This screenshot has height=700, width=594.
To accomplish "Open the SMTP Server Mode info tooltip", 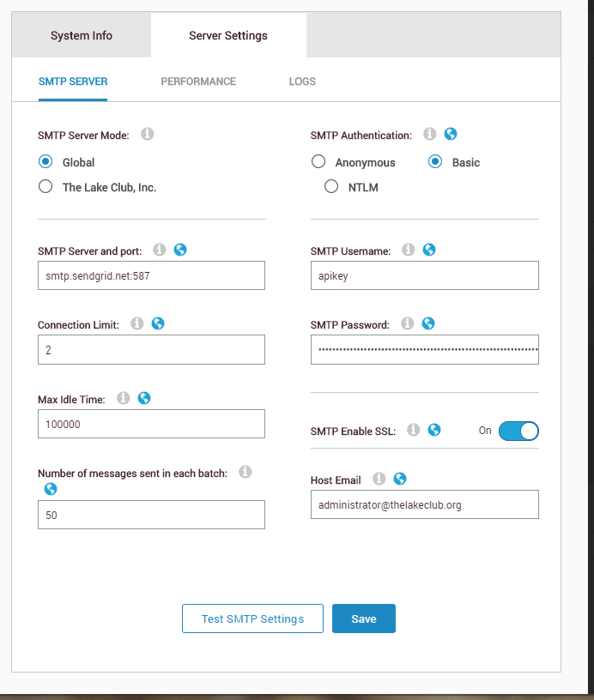I will [147, 134].
